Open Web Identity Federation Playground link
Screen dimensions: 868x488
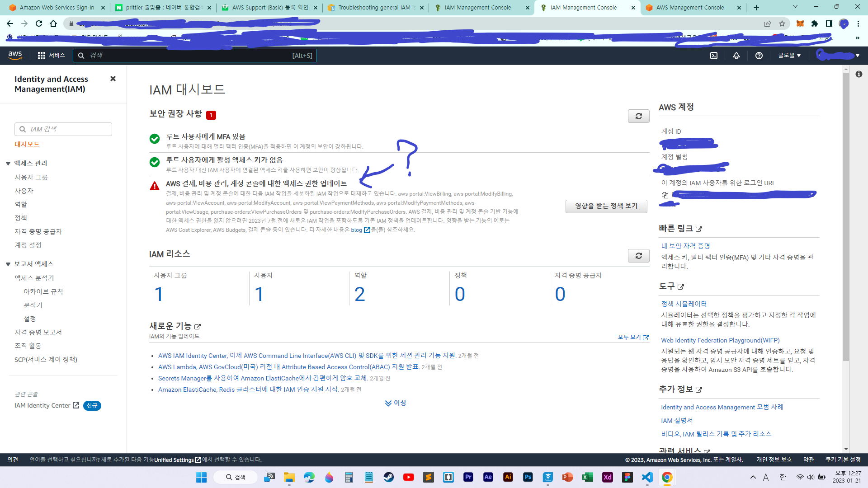coord(720,340)
